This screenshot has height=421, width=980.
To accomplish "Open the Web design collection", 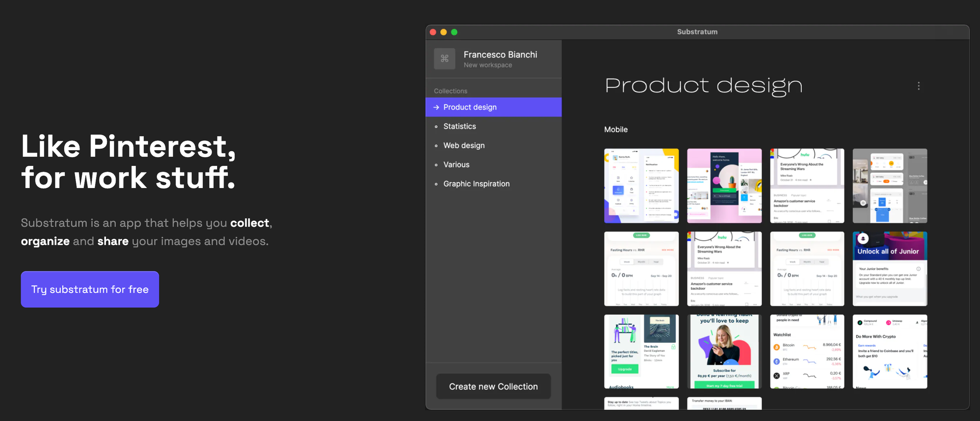I will pyautogui.click(x=493, y=145).
